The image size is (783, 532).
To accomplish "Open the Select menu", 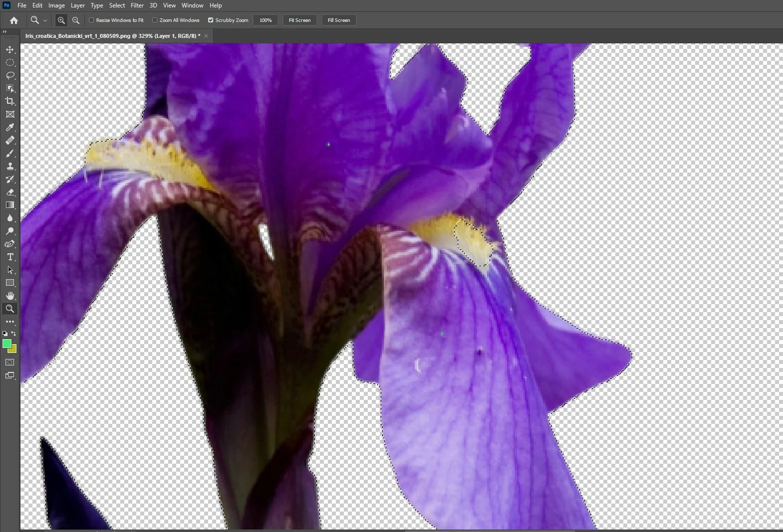I will coord(117,5).
